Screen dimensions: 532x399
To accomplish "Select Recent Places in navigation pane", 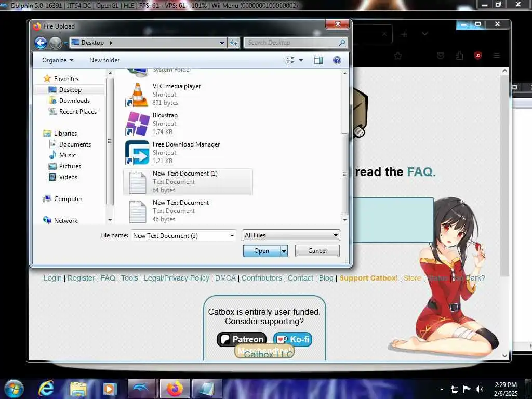I will pyautogui.click(x=78, y=112).
